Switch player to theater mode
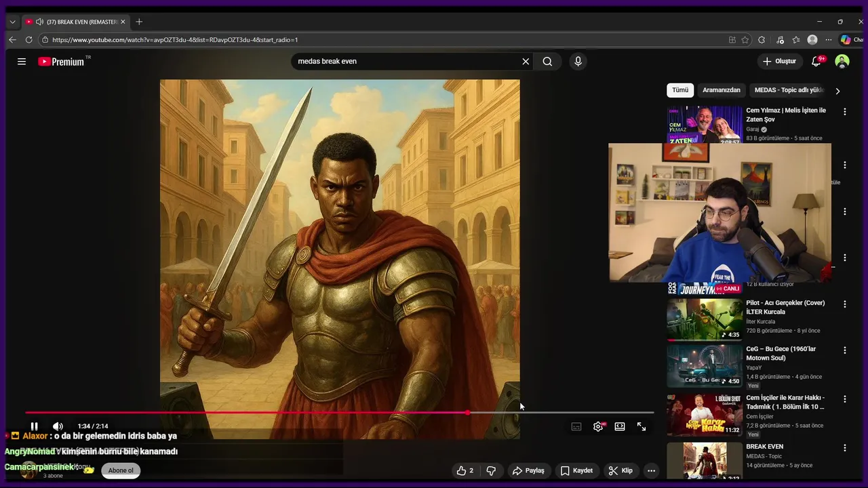Image resolution: width=868 pixels, height=488 pixels. pyautogui.click(x=620, y=426)
